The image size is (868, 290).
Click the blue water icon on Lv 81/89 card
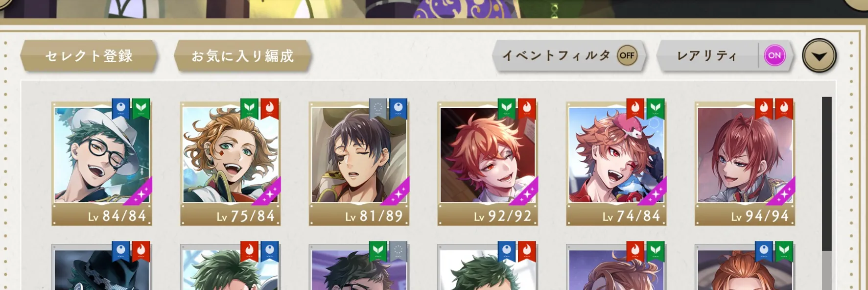(x=398, y=109)
